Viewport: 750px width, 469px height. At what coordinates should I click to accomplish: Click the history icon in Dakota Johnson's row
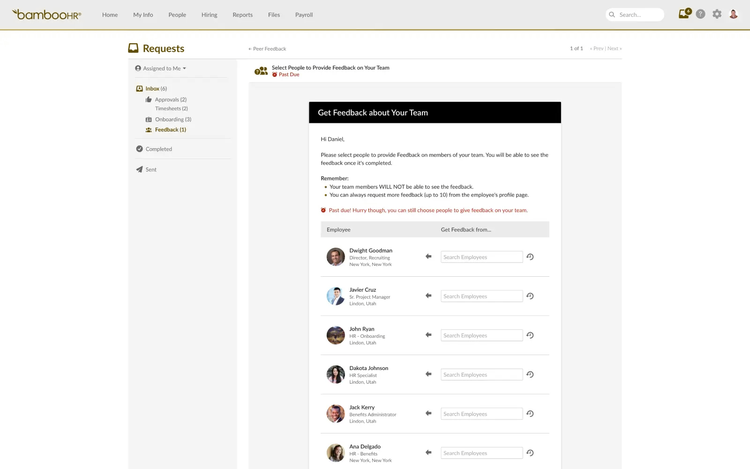point(530,374)
